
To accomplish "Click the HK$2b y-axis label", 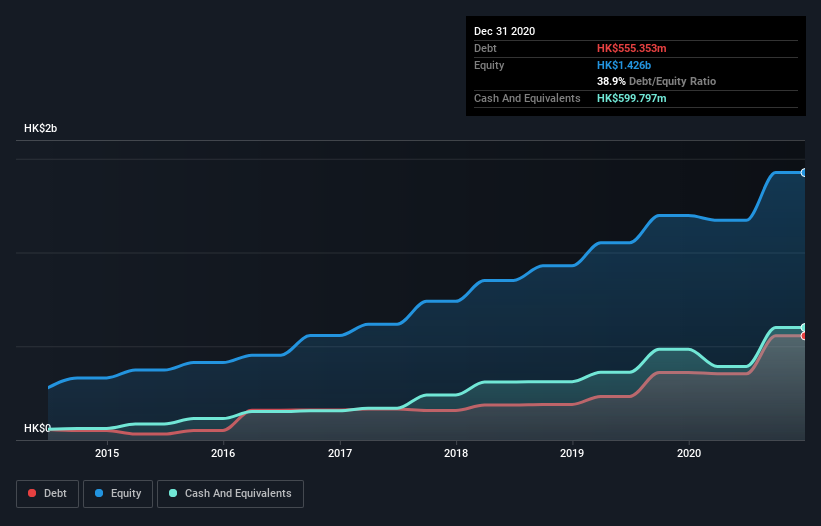I will [40, 128].
